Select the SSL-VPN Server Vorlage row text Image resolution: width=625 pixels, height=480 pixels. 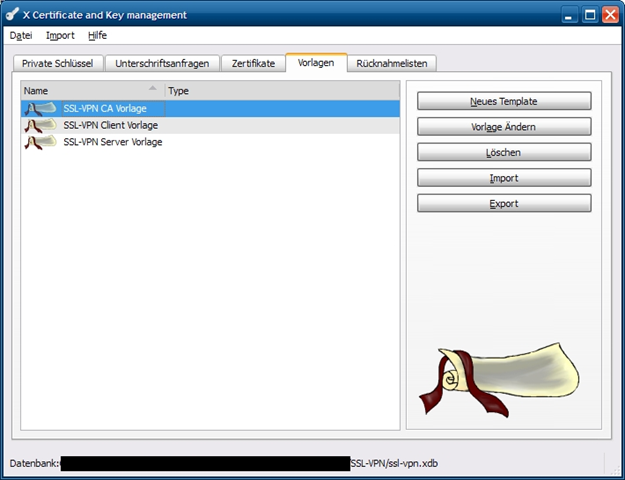pyautogui.click(x=112, y=142)
